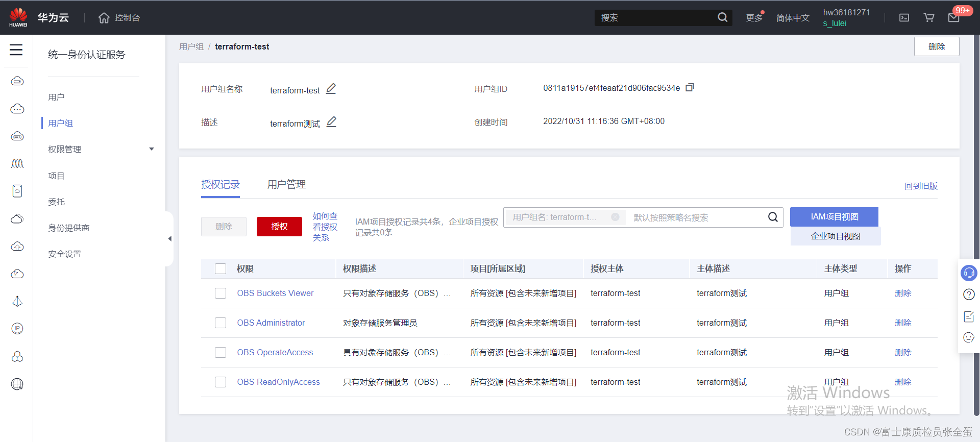
Task: Click the top-right 删除 group button
Action: pos(937,46)
